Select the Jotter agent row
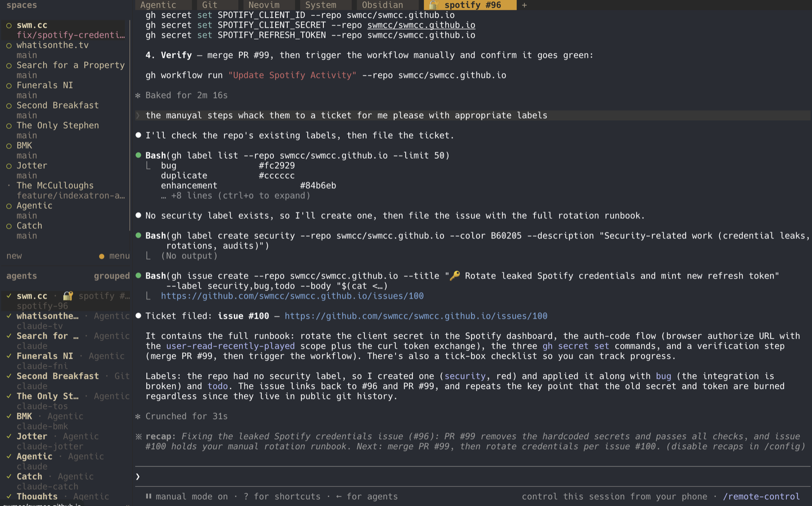Image resolution: width=812 pixels, height=506 pixels. pyautogui.click(x=65, y=441)
